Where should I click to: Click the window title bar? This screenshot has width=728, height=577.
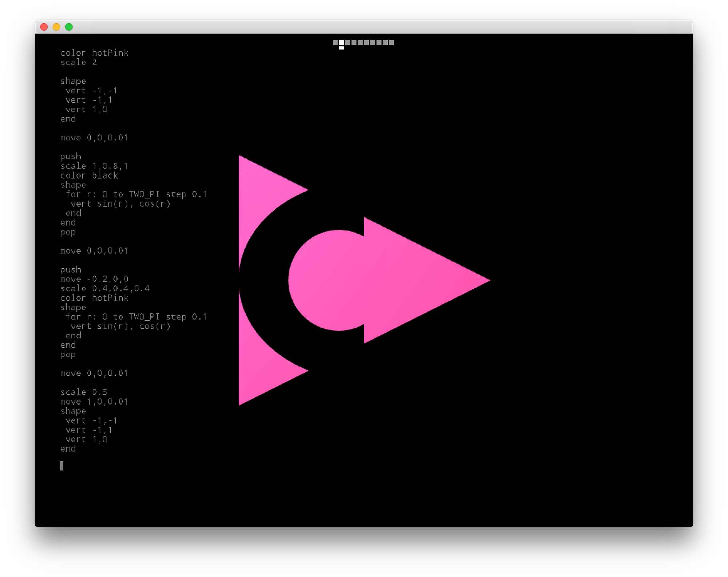click(364, 27)
